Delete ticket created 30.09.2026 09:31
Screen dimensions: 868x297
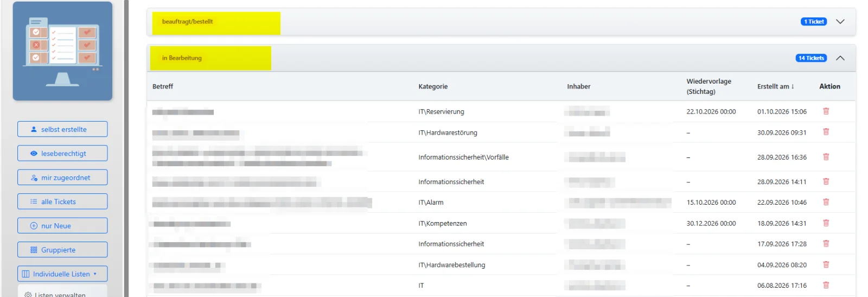click(826, 132)
